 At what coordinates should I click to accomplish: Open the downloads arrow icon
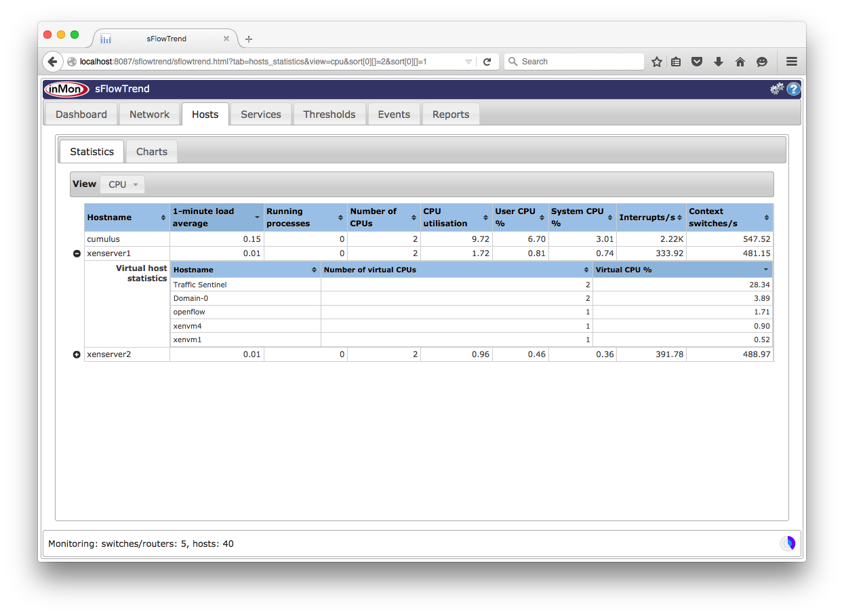pos(719,62)
